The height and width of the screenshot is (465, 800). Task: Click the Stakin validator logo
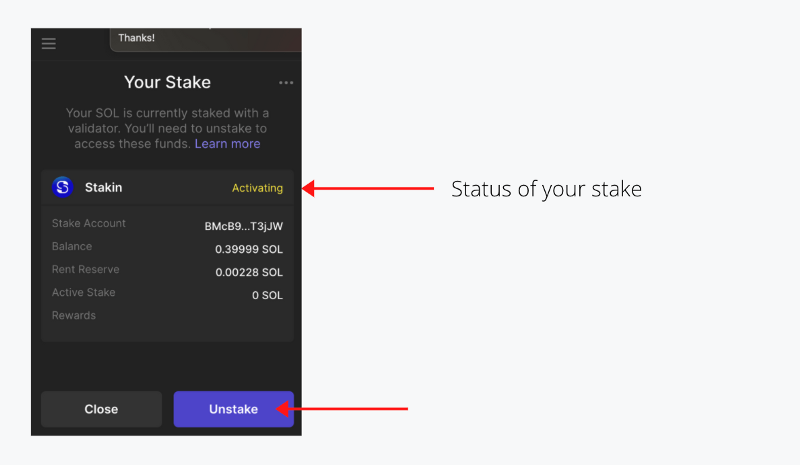click(62, 187)
